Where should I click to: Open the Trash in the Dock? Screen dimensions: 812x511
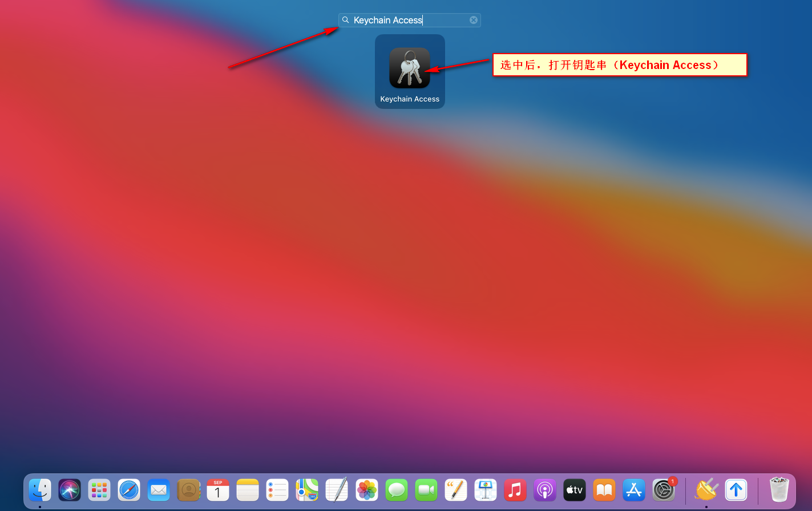pyautogui.click(x=779, y=490)
